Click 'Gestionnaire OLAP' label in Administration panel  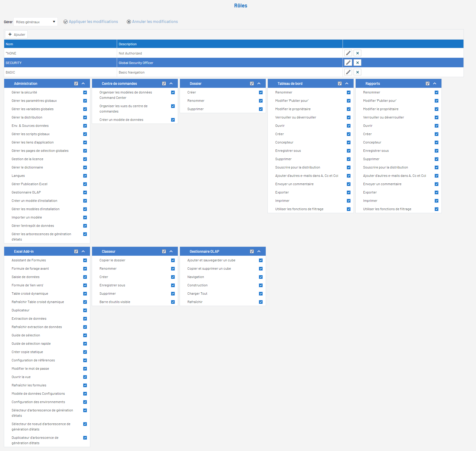click(x=26, y=192)
